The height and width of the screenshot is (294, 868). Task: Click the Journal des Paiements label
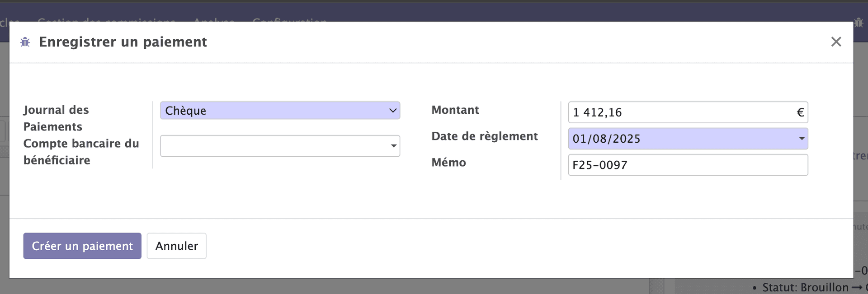click(56, 118)
